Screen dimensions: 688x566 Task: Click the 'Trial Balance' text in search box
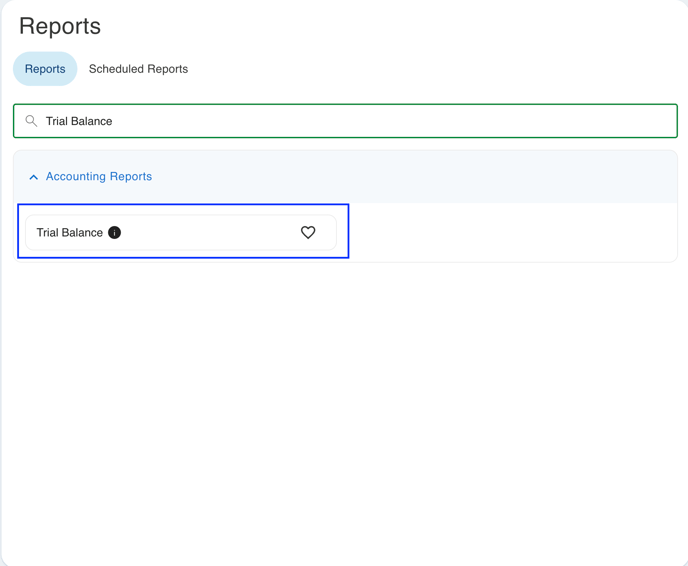tap(79, 121)
